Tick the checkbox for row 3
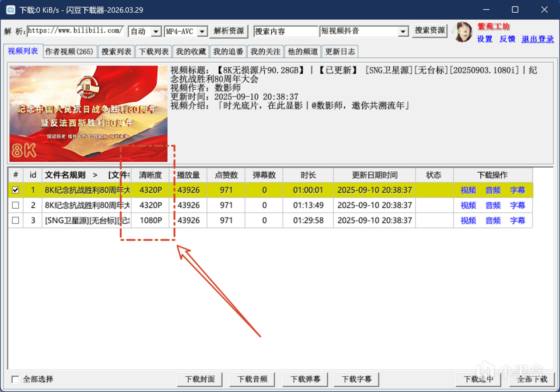560x392 pixels. [16, 220]
